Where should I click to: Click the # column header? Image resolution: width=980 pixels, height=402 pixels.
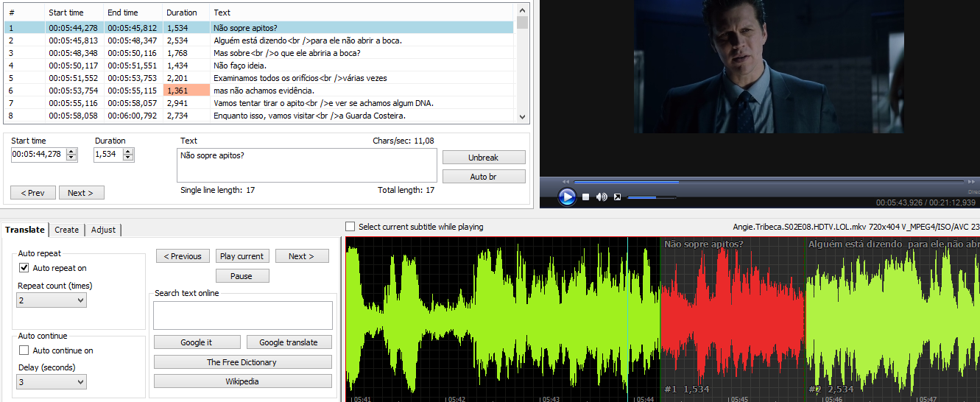(24, 13)
